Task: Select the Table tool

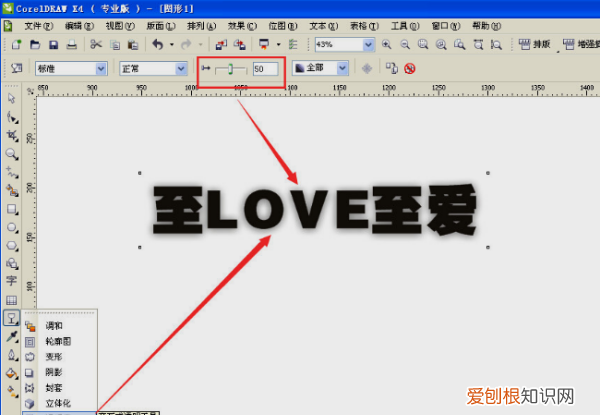Action: tap(11, 300)
